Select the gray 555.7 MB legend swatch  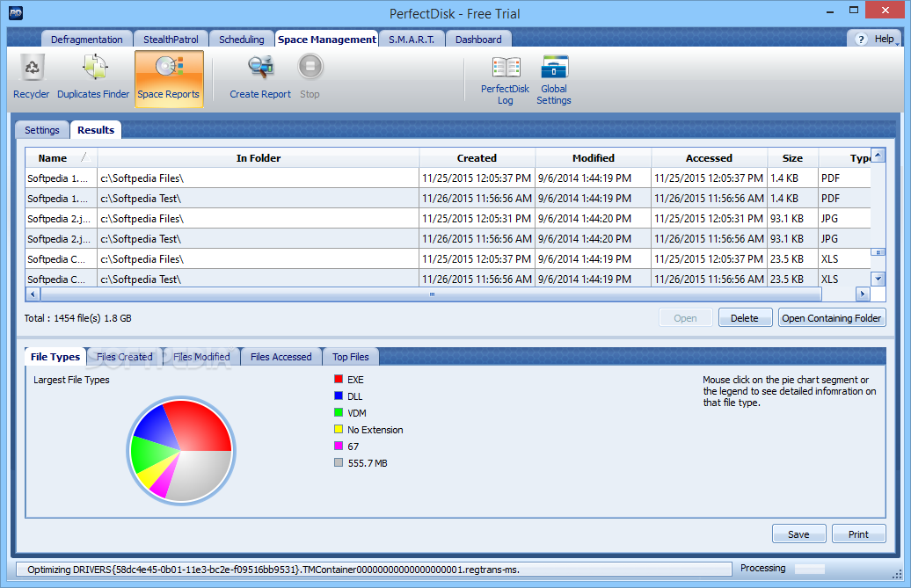(x=339, y=462)
